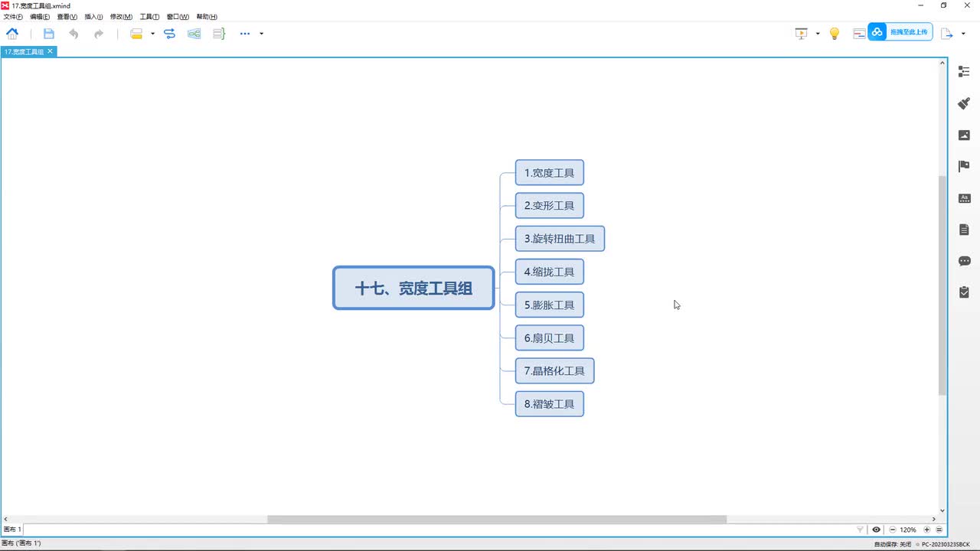Screen dimensions: 980x551
Task: Fit to actual size equals icon
Action: (x=939, y=530)
